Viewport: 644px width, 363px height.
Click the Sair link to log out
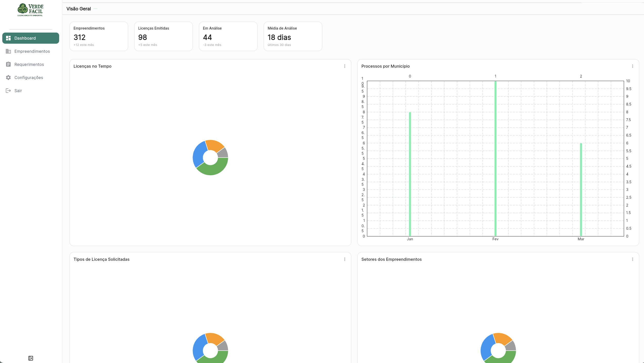[18, 91]
